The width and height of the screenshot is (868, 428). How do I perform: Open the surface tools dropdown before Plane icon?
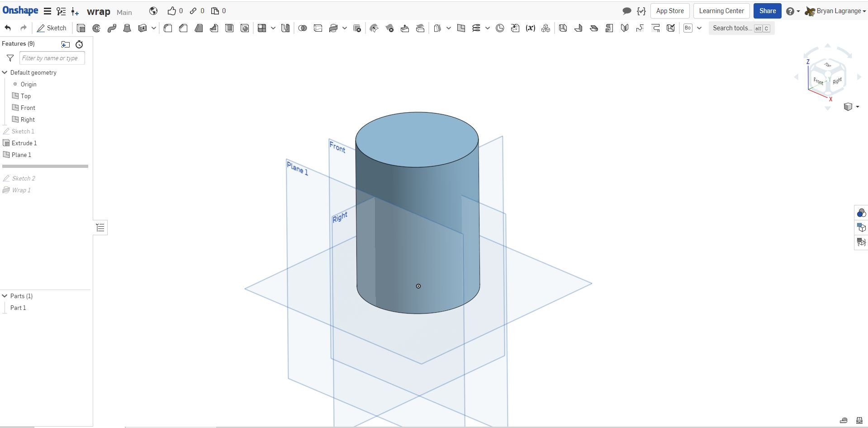click(449, 28)
